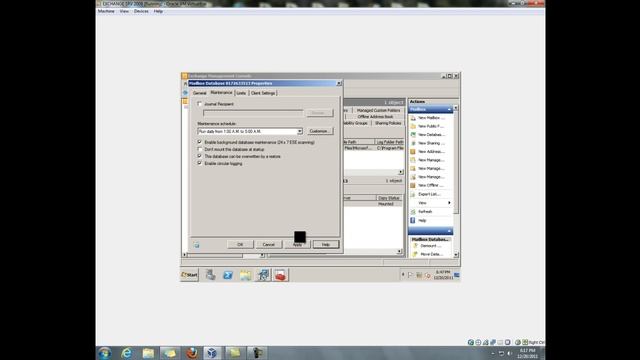Screen dimensions: 640x360
Task: Switch to the Client Settings tab
Action: (x=263, y=93)
